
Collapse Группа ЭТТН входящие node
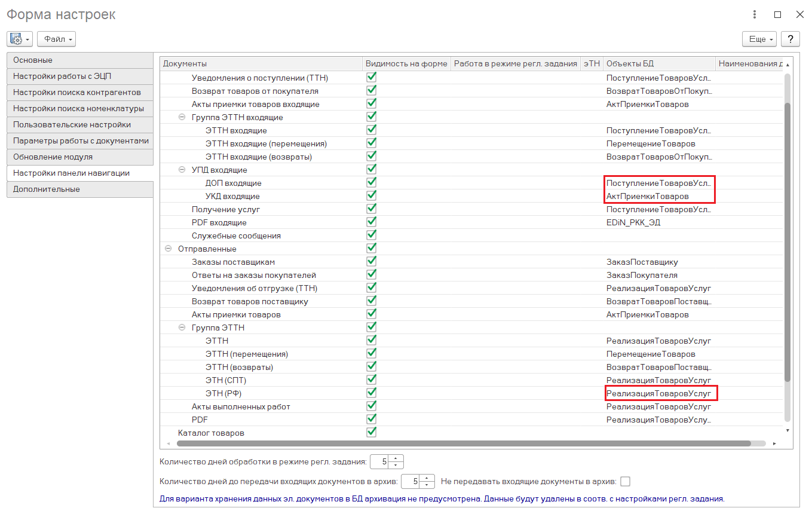pos(182,117)
